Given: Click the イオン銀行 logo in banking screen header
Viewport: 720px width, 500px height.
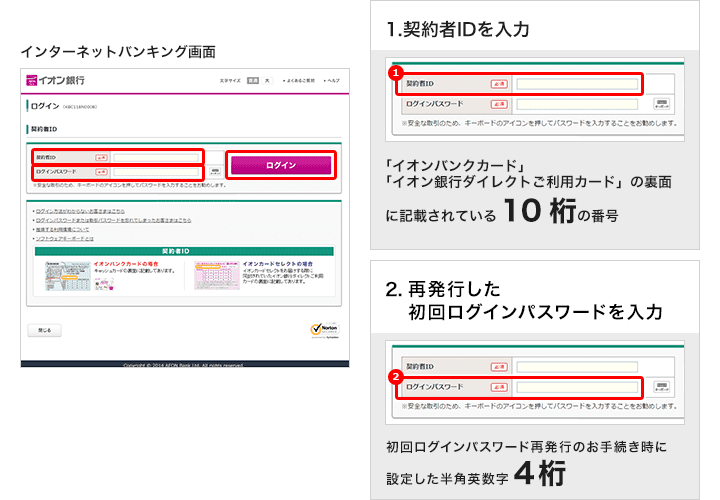Looking at the screenshot, I should point(56,80).
